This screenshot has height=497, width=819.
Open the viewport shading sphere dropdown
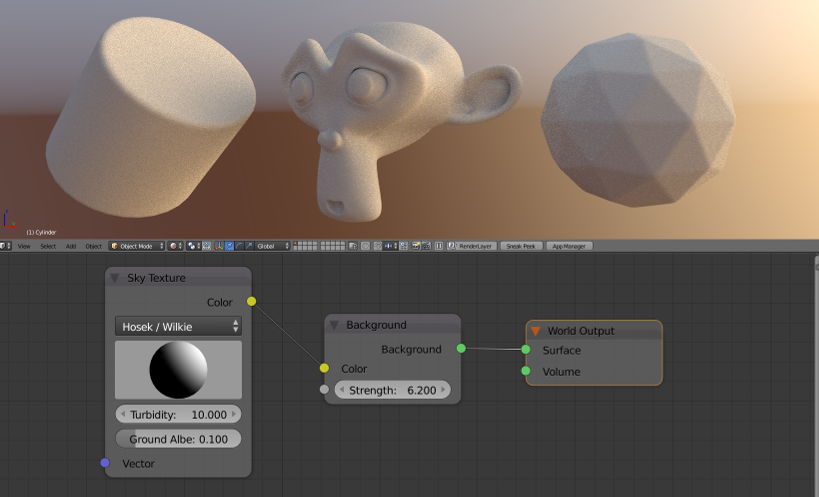tap(176, 246)
